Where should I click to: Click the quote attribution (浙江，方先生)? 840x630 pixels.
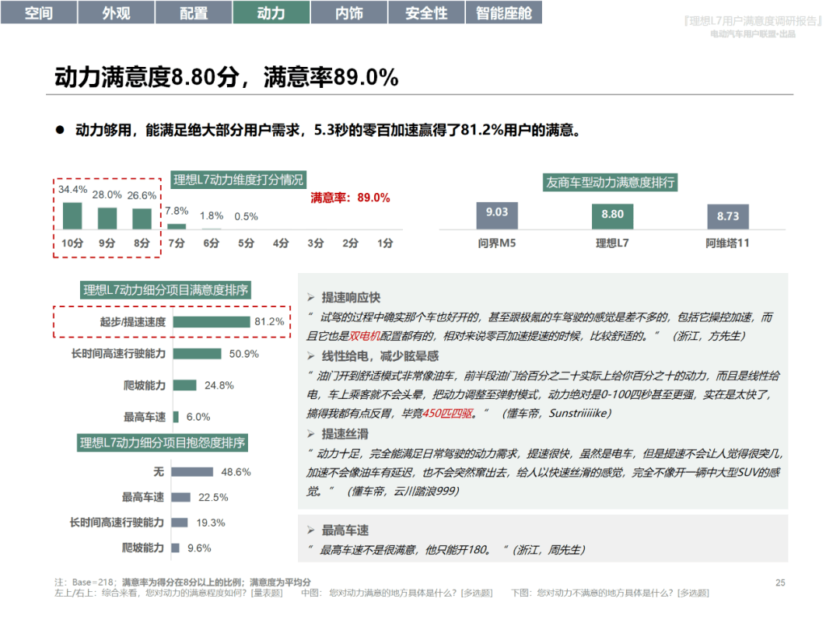click(x=709, y=336)
